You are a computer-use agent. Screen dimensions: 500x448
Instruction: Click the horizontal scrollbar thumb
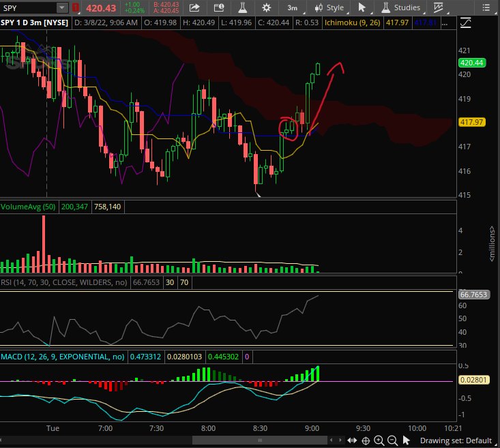click(260, 440)
